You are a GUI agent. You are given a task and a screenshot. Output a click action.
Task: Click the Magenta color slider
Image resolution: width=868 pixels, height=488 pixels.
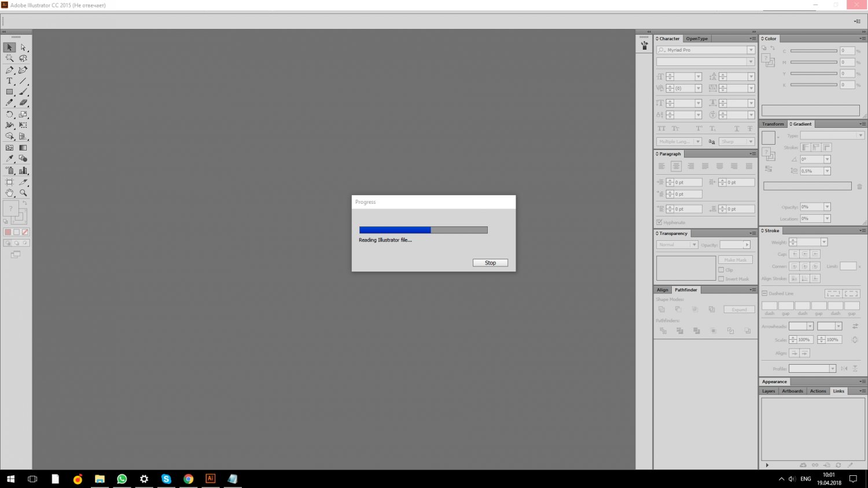(x=814, y=63)
